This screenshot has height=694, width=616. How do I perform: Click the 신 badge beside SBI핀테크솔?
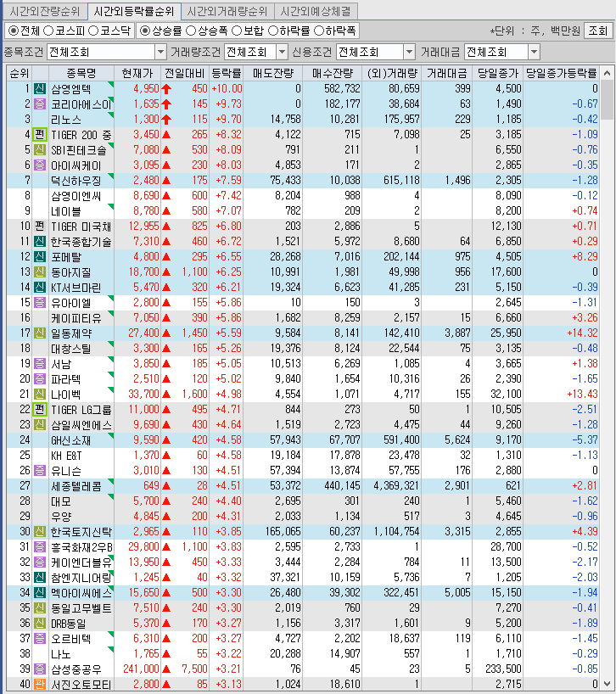pos(40,149)
